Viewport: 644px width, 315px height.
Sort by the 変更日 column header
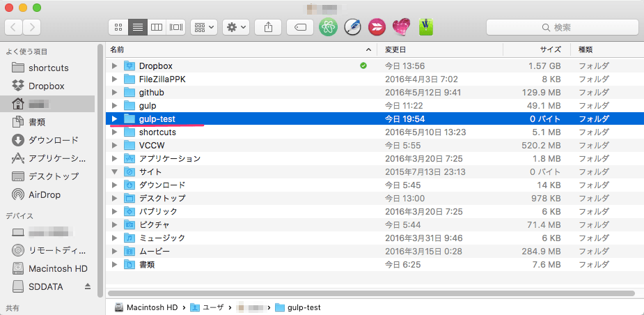click(x=440, y=49)
